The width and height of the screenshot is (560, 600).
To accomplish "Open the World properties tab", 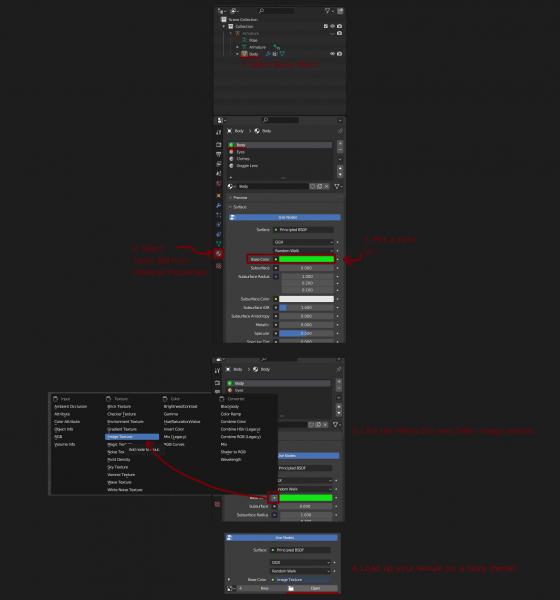I will coord(219,183).
